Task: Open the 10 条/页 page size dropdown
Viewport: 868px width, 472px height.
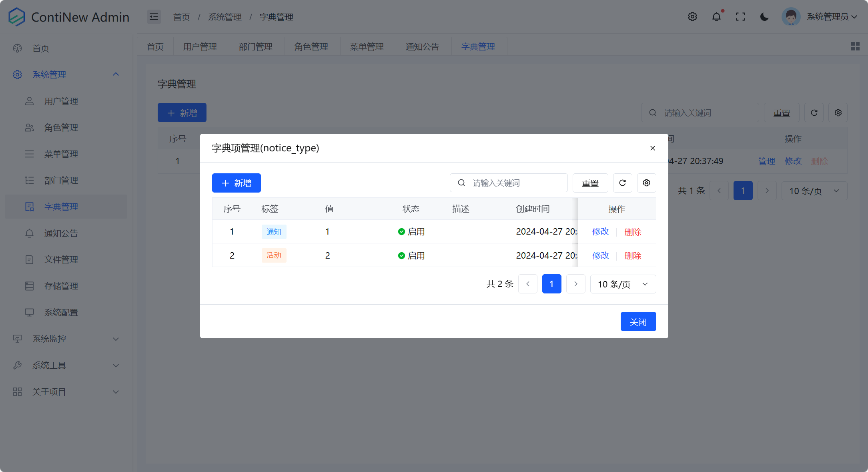Action: click(623, 284)
